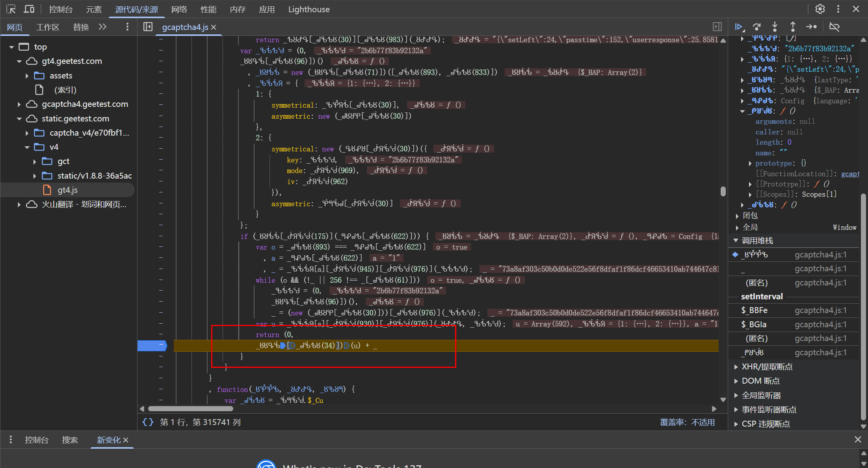Close the DevTools panel
The height and width of the screenshot is (468, 868).
pos(856,9)
